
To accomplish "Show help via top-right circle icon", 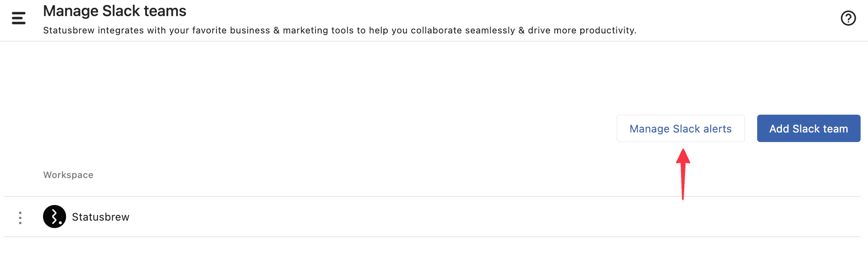I will pyautogui.click(x=848, y=18).
